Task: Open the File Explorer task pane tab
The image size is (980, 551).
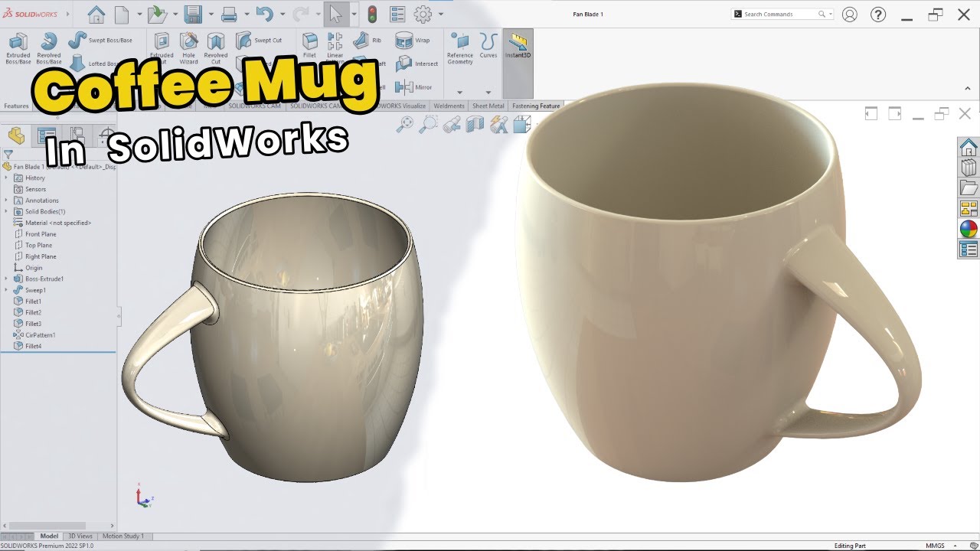Action: 969,188
